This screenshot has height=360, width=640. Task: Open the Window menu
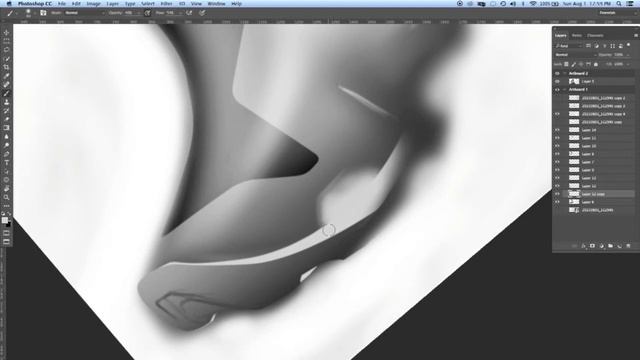(216, 4)
